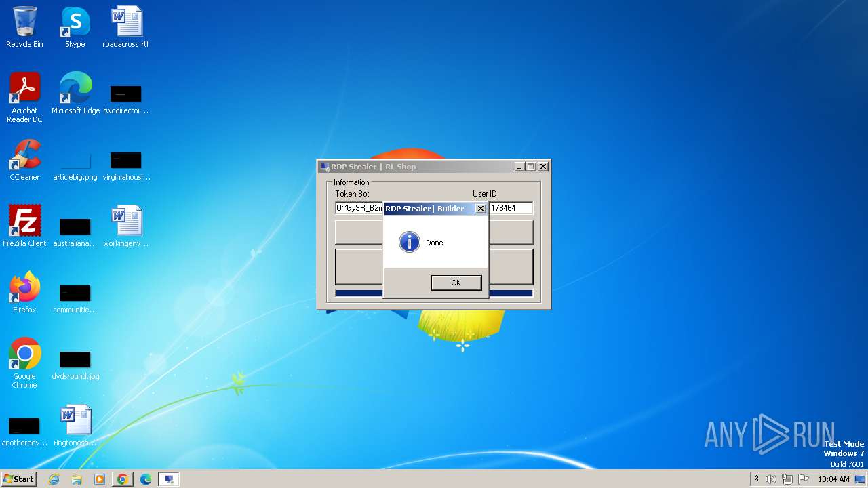Click OK in the Builder dialog
Screen dimensions: 868x488
coord(456,283)
